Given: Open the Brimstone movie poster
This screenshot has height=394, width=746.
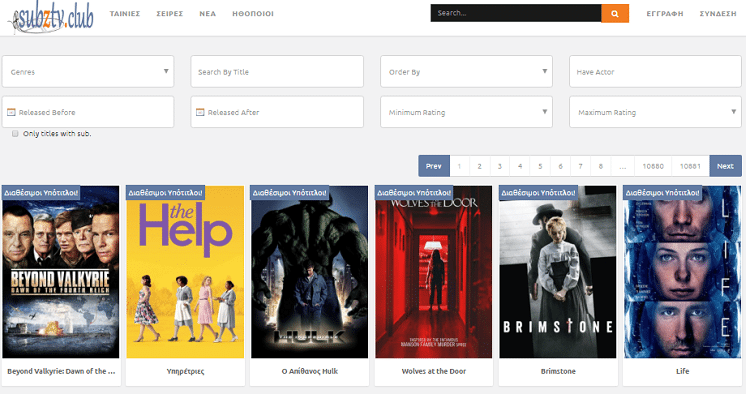Looking at the screenshot, I should point(558,272).
